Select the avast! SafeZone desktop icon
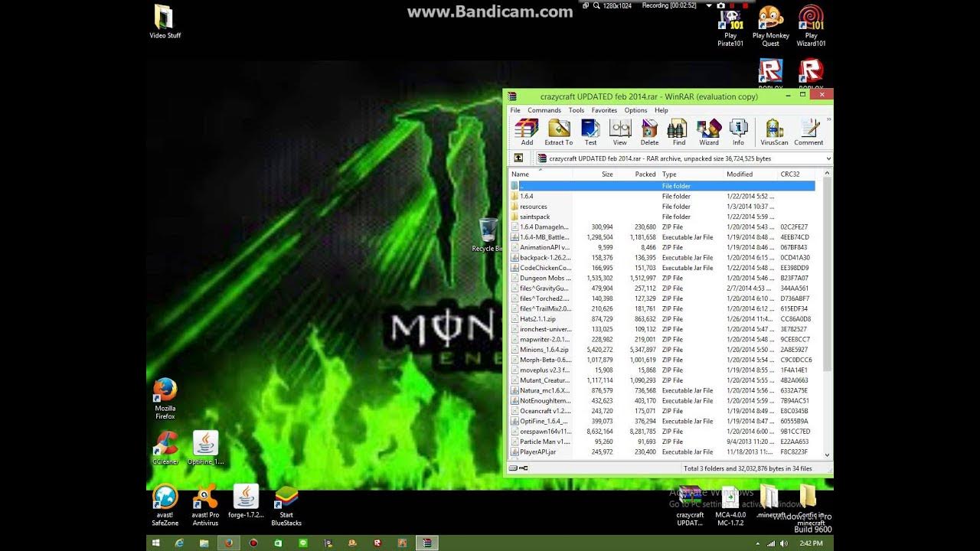 click(x=165, y=506)
